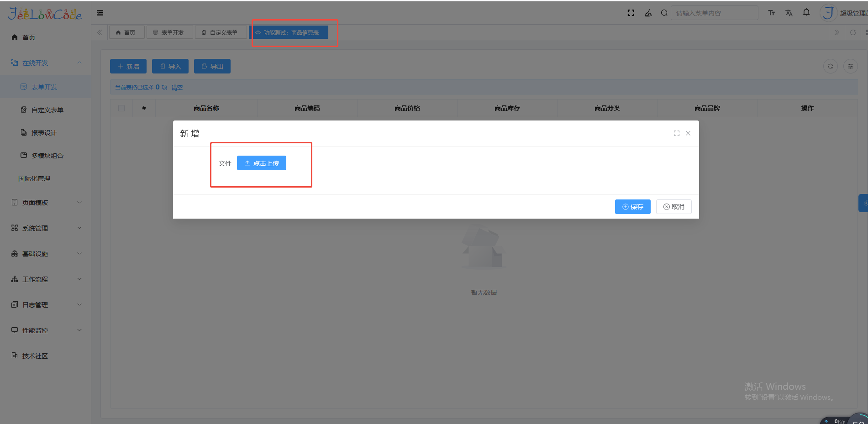The width and height of the screenshot is (868, 424).
Task: Click the table refresh icon
Action: [x=830, y=66]
